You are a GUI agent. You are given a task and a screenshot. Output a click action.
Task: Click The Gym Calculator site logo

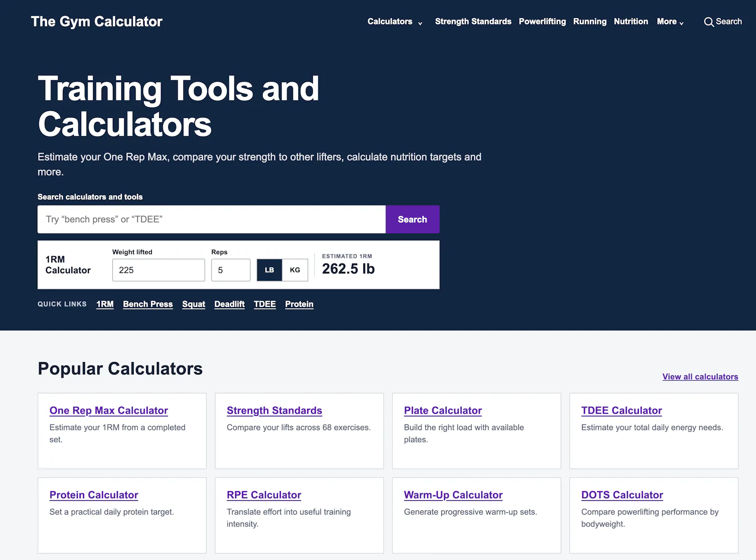pyautogui.click(x=97, y=22)
